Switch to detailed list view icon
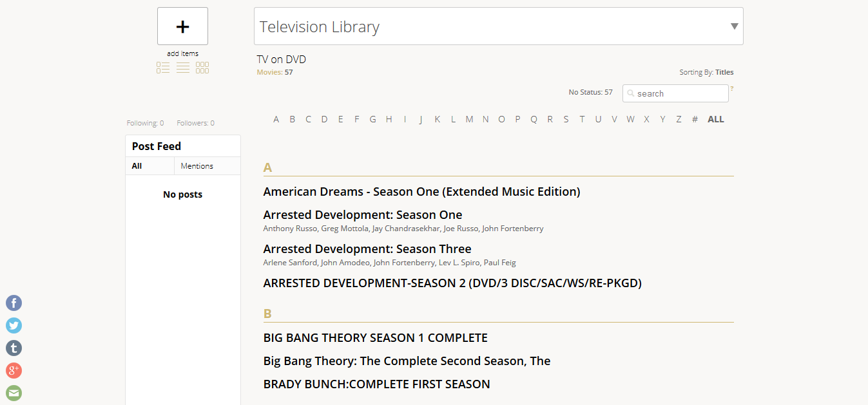868x405 pixels. 163,68
